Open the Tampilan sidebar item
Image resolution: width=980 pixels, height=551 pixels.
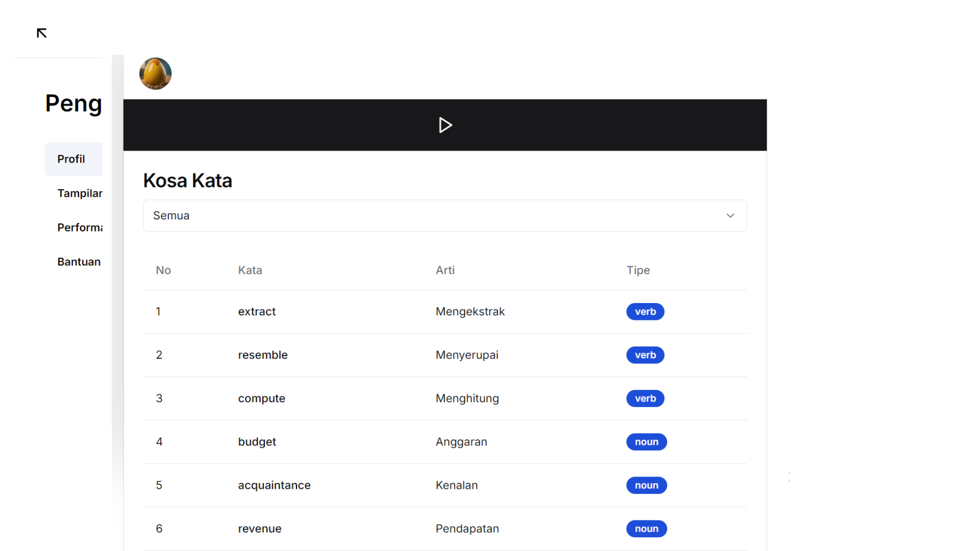[80, 193]
